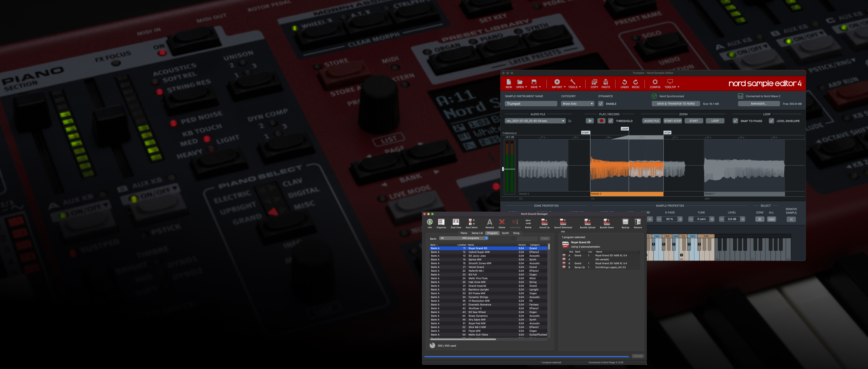Select all keys with the ALL icon

[771, 219]
